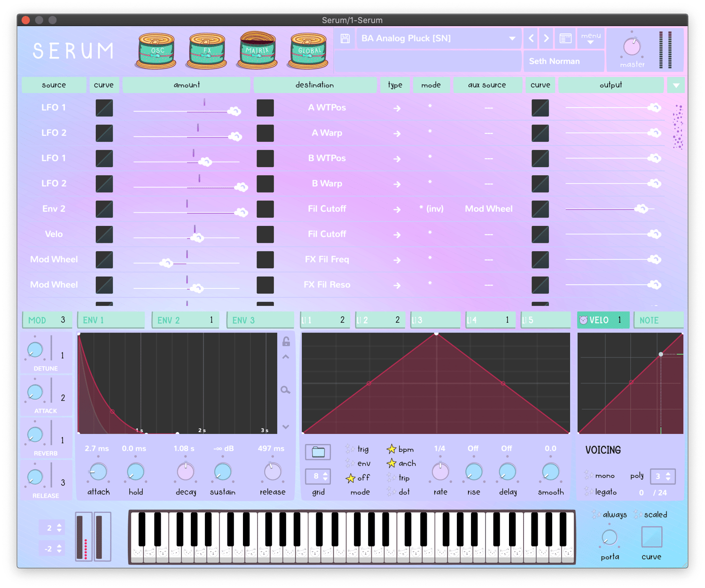Viewport: 705px width, 588px height.
Task: Toggle the * (inv) mode setting
Action: (x=431, y=209)
